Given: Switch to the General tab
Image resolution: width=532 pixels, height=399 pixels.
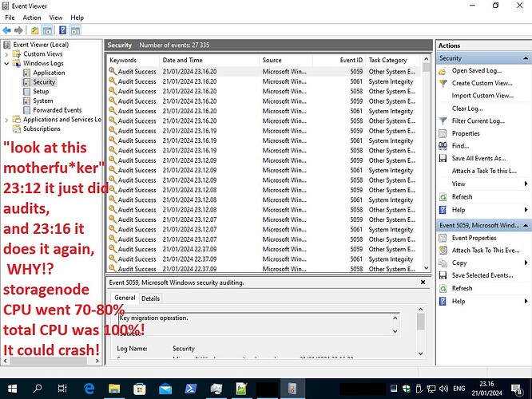Looking at the screenshot, I should 125,298.
